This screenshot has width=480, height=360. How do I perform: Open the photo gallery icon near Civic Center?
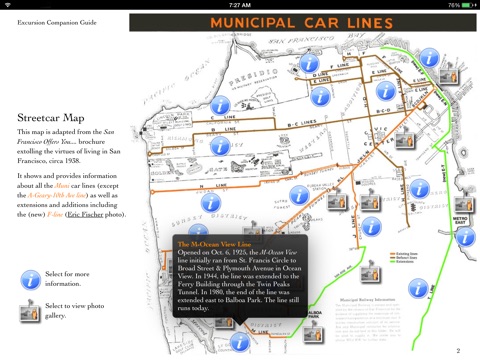pyautogui.click(x=405, y=138)
